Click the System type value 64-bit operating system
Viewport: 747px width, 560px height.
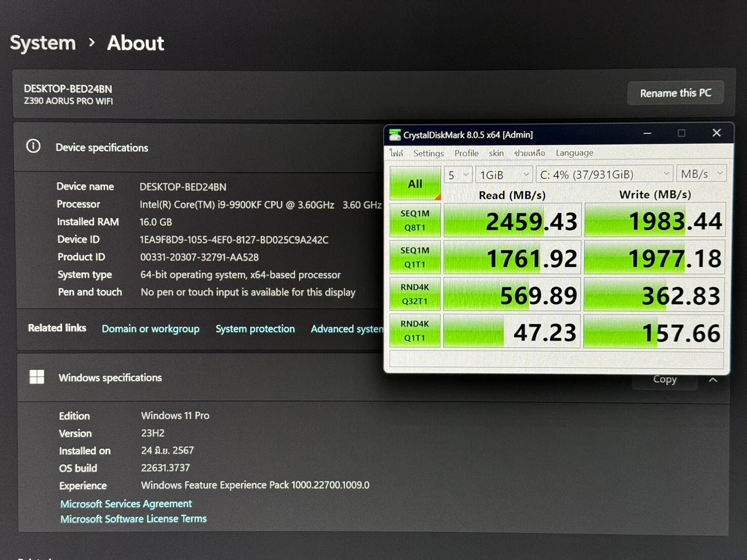click(x=240, y=274)
